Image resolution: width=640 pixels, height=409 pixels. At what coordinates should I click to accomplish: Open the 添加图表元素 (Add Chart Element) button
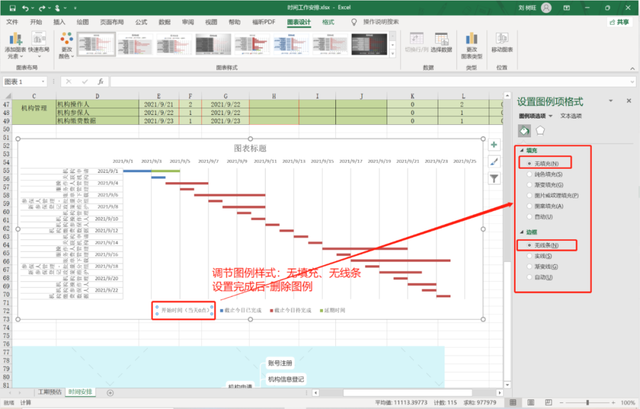[15, 46]
